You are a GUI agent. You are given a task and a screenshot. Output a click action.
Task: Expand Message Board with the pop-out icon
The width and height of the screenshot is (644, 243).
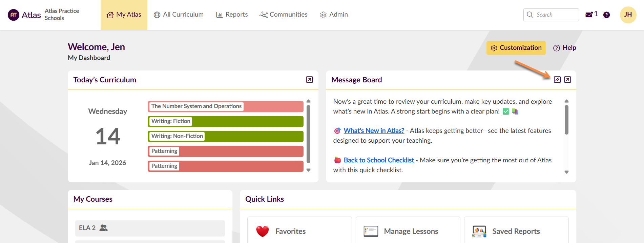567,80
